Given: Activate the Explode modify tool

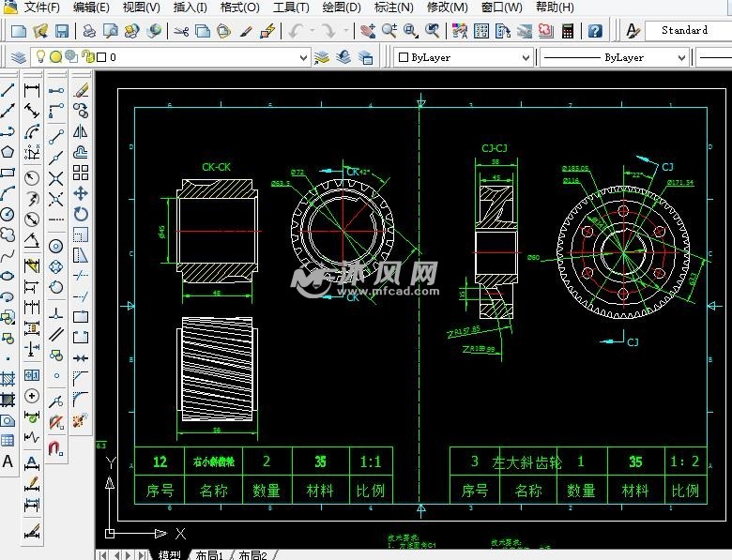Looking at the screenshot, I should coord(81,420).
